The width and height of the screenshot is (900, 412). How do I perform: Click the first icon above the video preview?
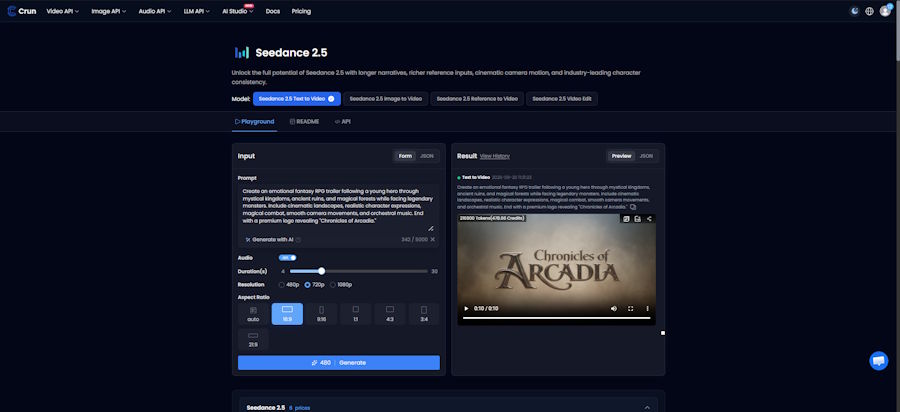coord(626,219)
